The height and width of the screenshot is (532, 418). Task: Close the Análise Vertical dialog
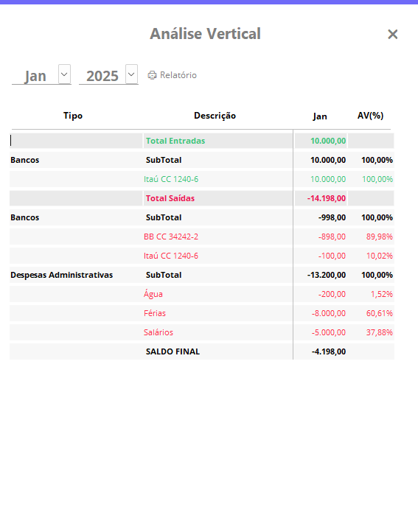click(x=392, y=35)
